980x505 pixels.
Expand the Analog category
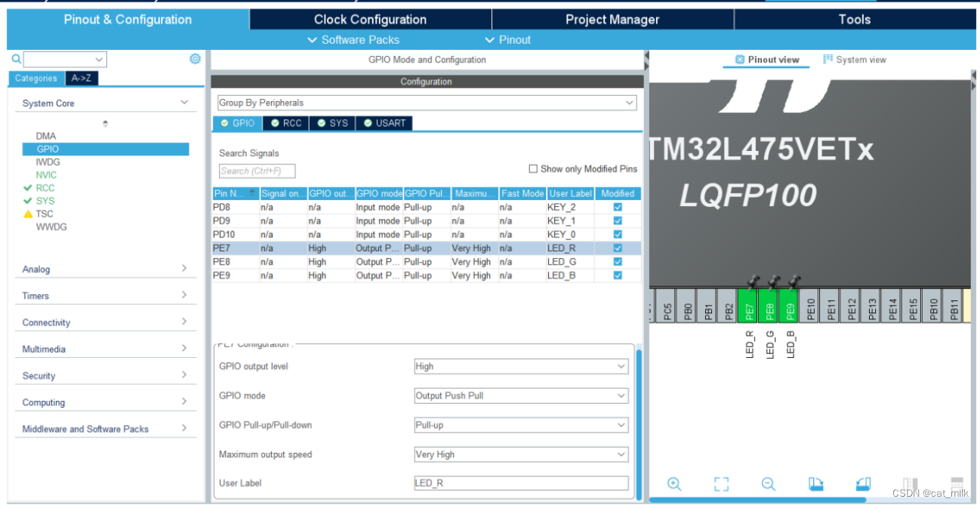point(183,269)
